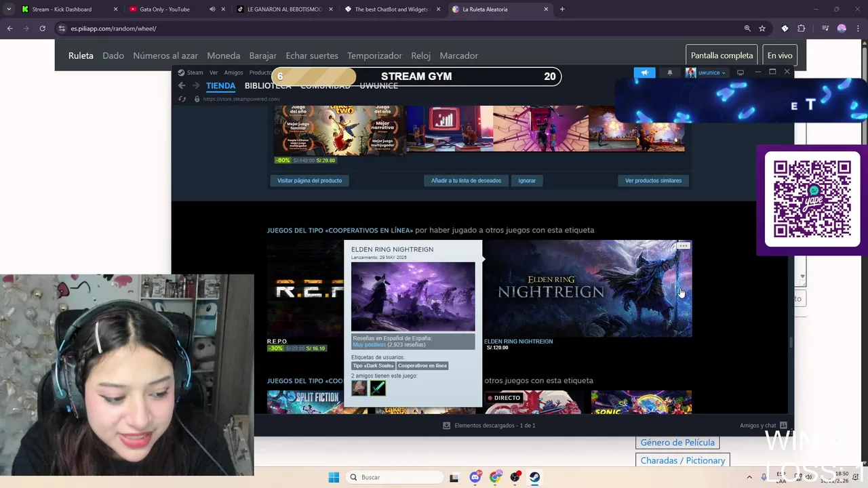Click the En vivo button
The height and width of the screenshot is (488, 868).
780,56
